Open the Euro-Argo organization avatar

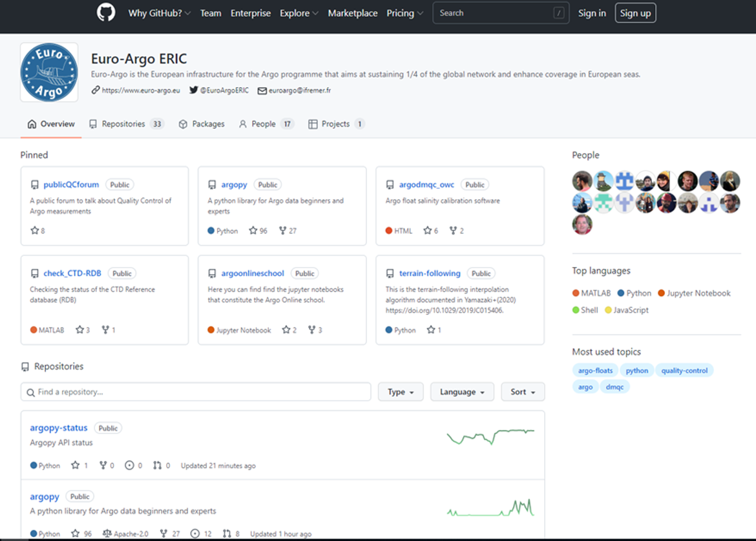pyautogui.click(x=49, y=72)
